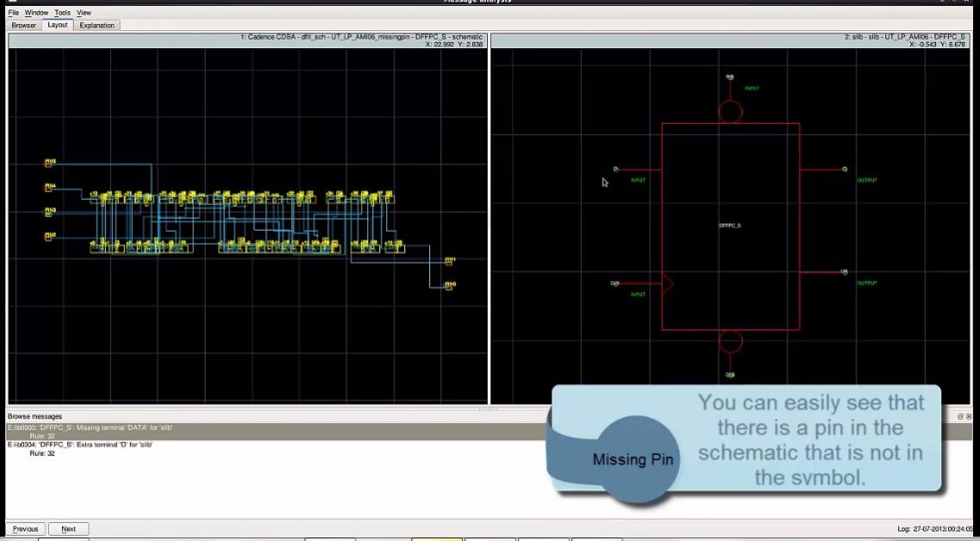Select PIN5 in the schematic view
980x541 pixels.
[49, 163]
